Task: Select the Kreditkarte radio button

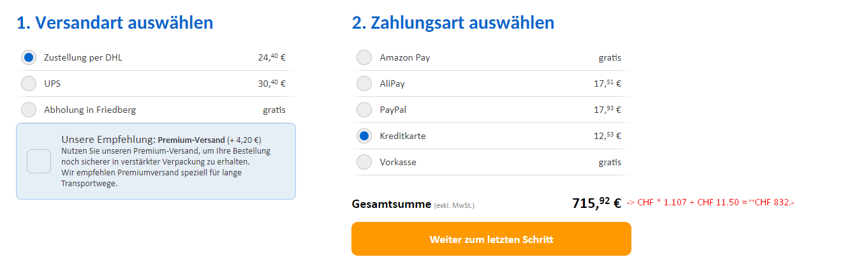Action: [x=364, y=136]
